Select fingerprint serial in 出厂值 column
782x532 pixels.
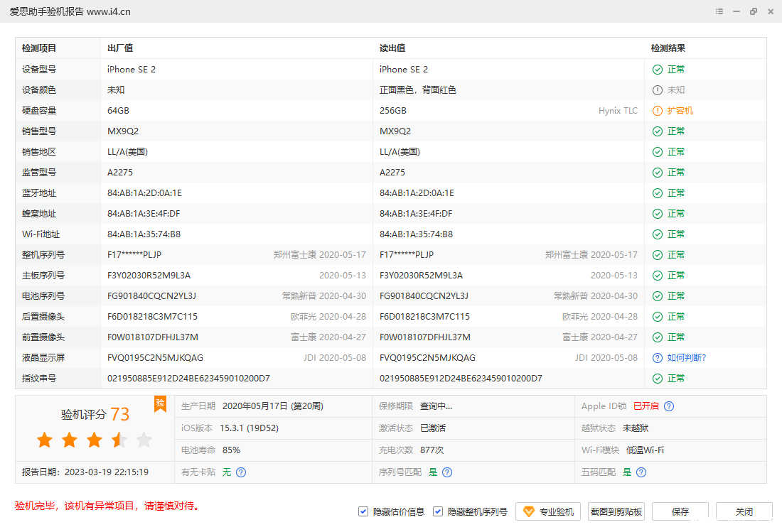tap(188, 379)
